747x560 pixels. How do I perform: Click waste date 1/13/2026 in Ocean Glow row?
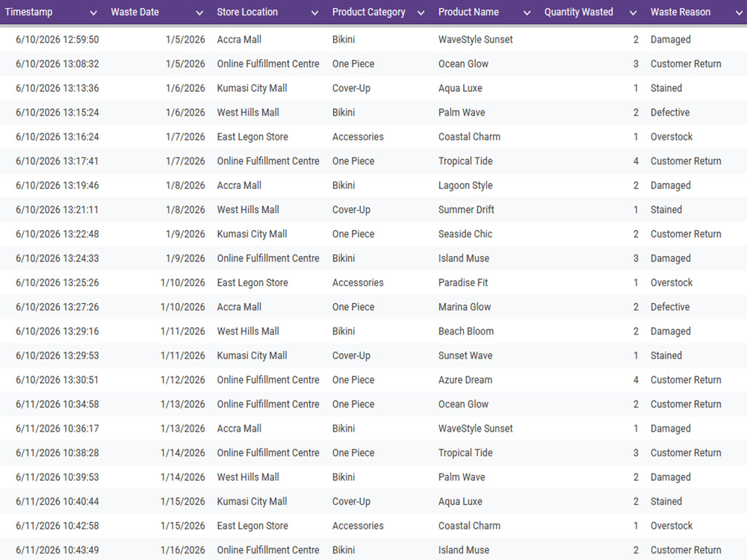[x=182, y=404]
